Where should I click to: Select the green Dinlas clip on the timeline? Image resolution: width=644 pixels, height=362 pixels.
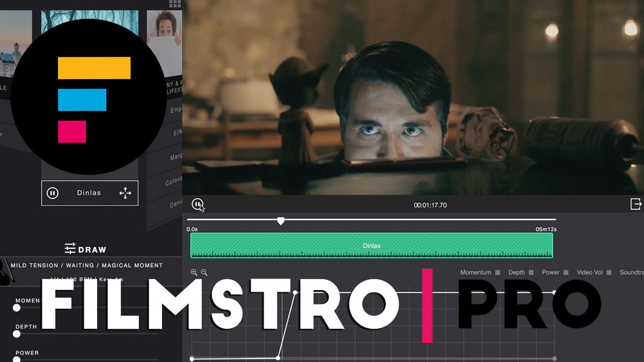click(x=371, y=246)
